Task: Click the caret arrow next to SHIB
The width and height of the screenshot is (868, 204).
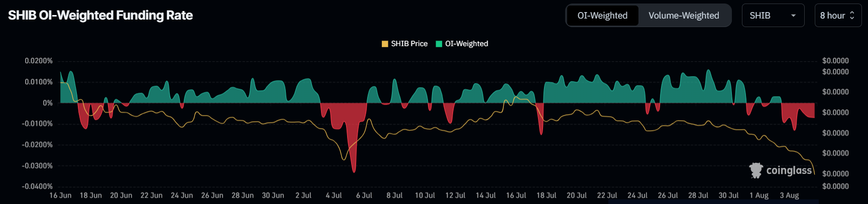Action: pyautogui.click(x=794, y=16)
